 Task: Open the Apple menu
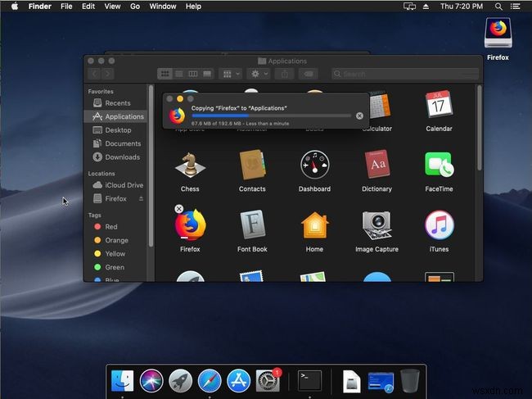(x=15, y=6)
